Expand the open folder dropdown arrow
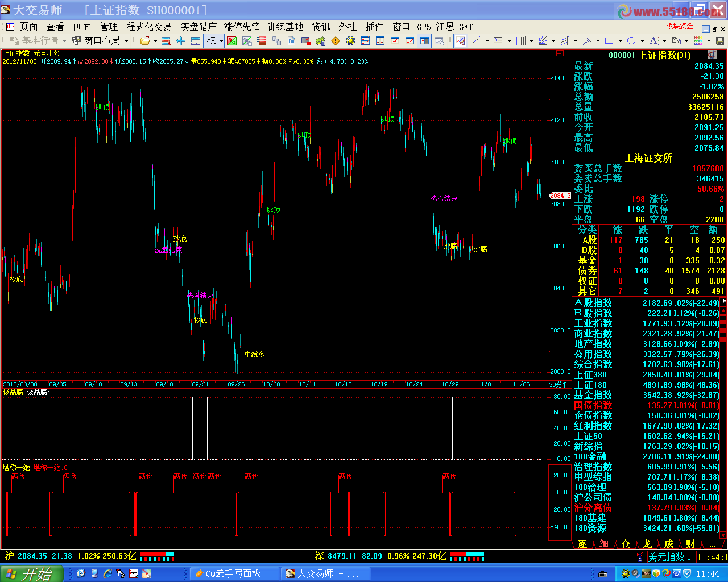Viewport: 728px width, 582px height. pos(155,41)
